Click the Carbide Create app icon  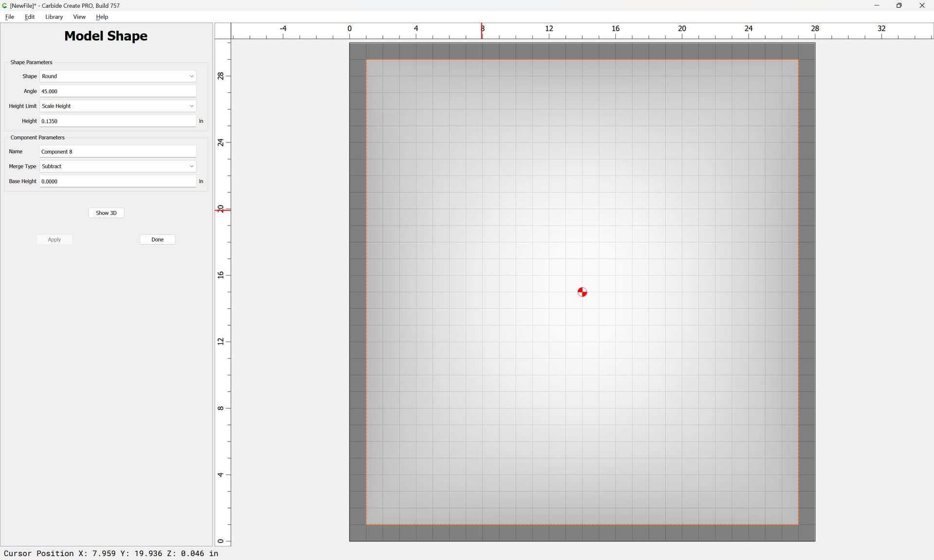point(4,5)
